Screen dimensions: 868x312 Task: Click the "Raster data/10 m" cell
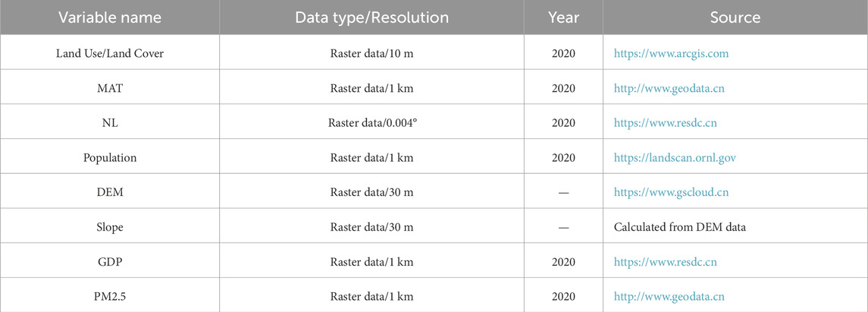(x=371, y=54)
